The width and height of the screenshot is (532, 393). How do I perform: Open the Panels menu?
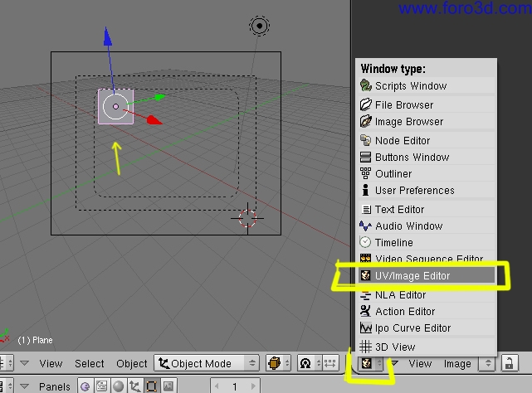tap(54, 386)
